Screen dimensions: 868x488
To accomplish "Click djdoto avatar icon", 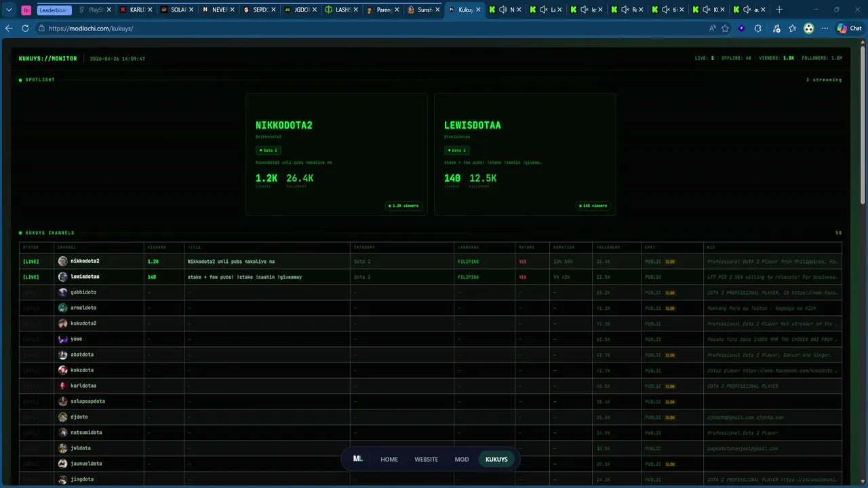I will (x=63, y=417).
